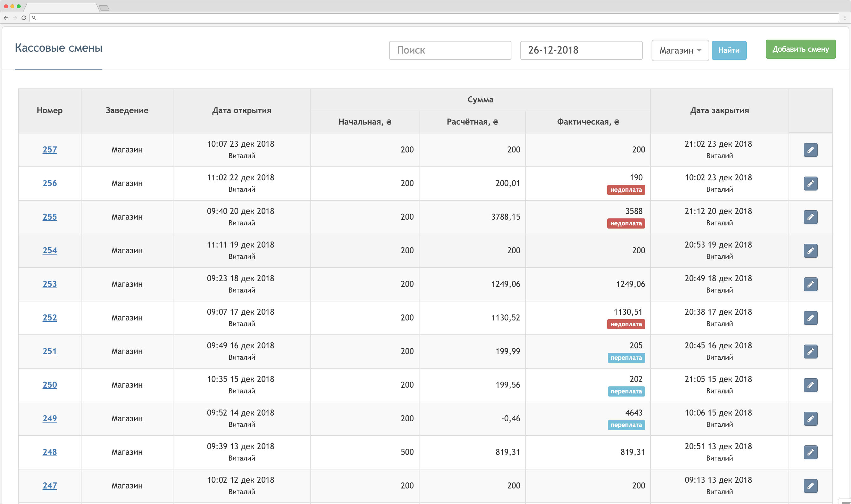Edit shift 252 via pencil icon
The image size is (851, 504).
pos(810,318)
